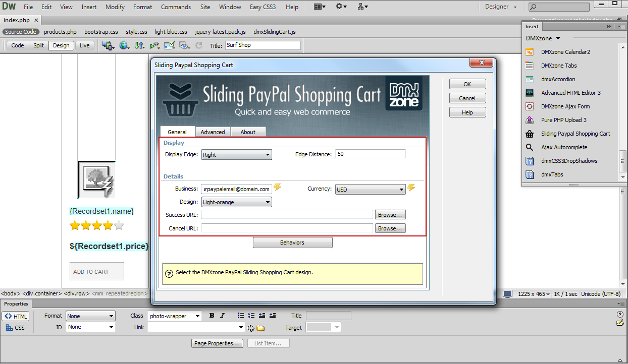Image resolution: width=628 pixels, height=364 pixels.
Task: Click the Page Properties button
Action: 218,343
